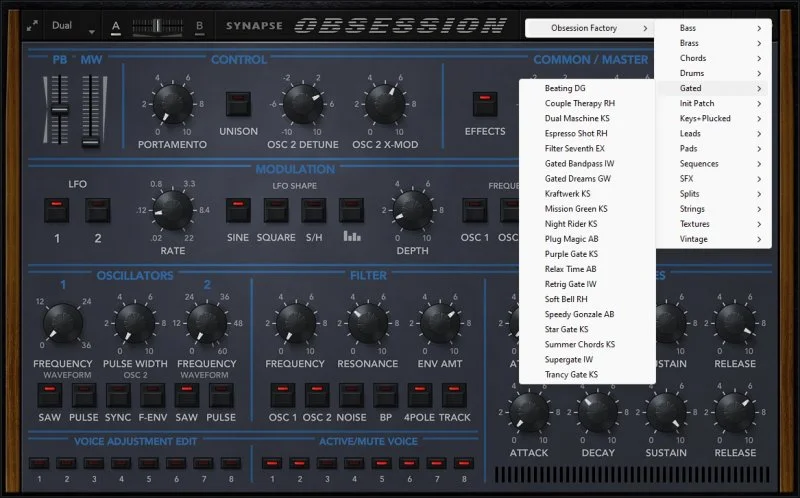This screenshot has height=498, width=800.
Task: Toggle the F-ENV button
Action: [153, 395]
